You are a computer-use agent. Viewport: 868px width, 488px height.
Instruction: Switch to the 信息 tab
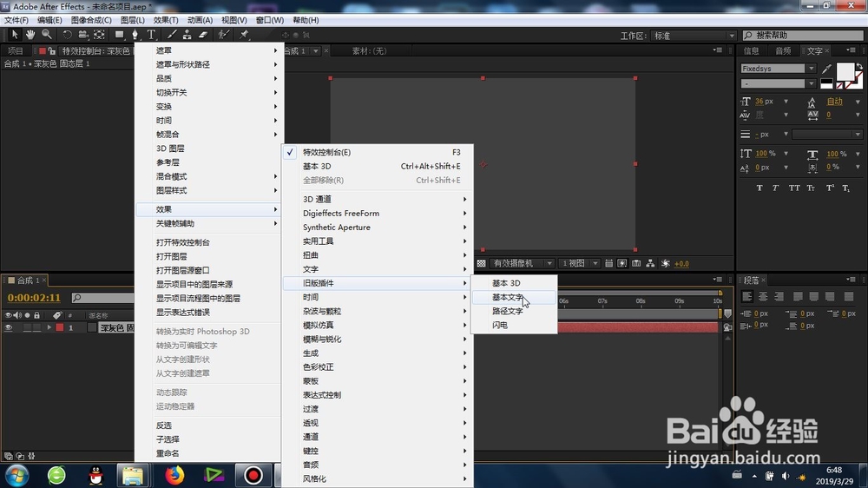pyautogui.click(x=751, y=51)
